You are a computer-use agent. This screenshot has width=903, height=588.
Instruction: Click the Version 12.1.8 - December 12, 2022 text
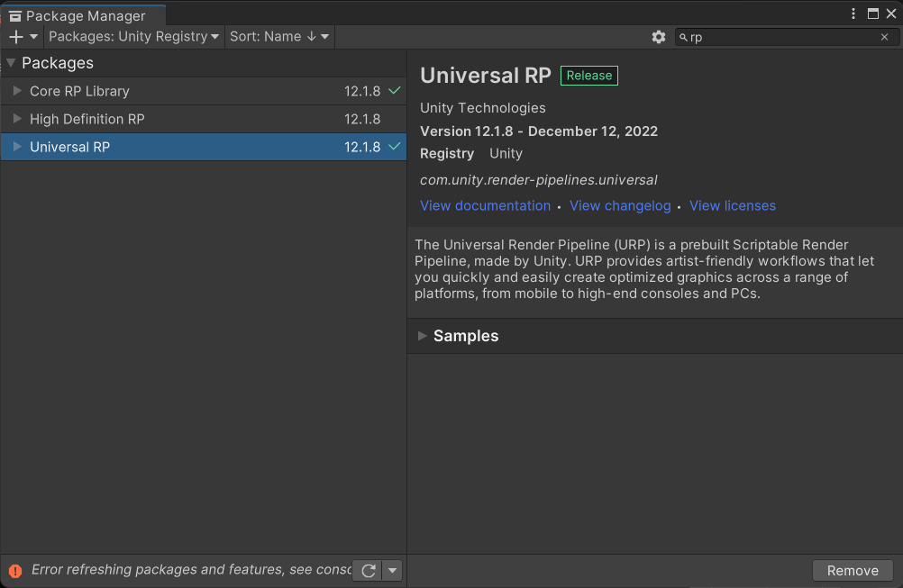(x=538, y=131)
